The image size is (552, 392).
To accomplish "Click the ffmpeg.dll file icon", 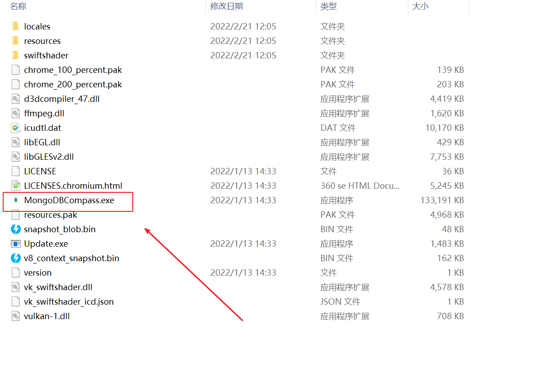I will tap(16, 113).
